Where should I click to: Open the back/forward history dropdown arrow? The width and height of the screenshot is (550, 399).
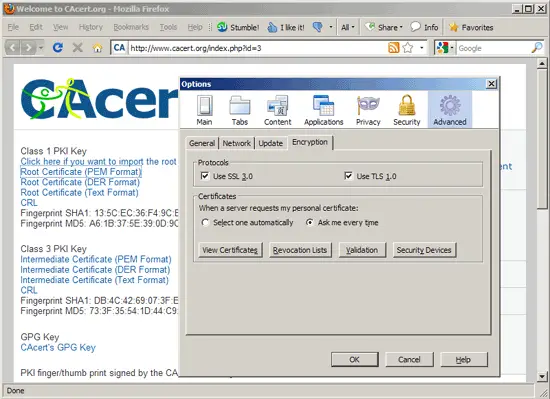(x=41, y=47)
